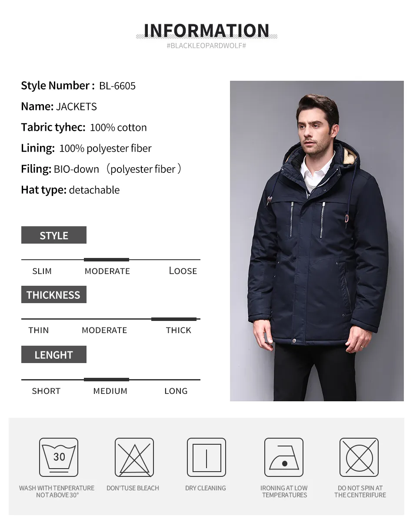Click the STYLE header label
Image resolution: width=413 pixels, height=532 pixels.
54,235
